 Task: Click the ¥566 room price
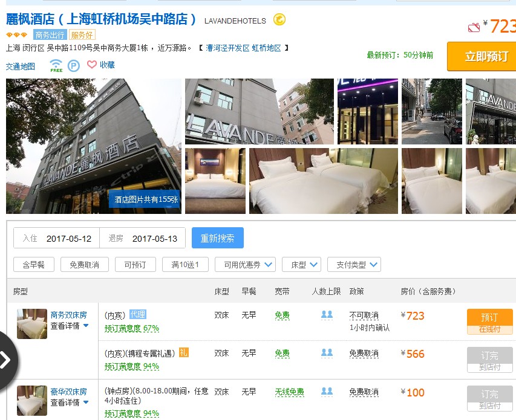pos(413,354)
